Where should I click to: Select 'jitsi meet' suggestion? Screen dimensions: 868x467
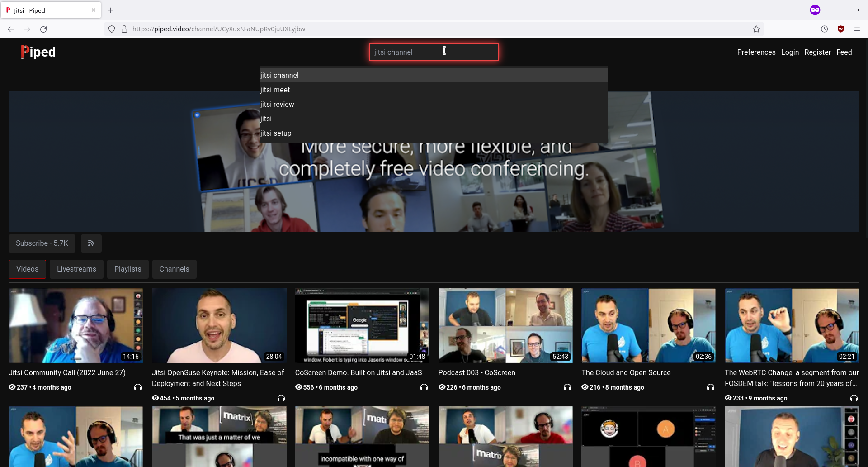click(x=275, y=90)
